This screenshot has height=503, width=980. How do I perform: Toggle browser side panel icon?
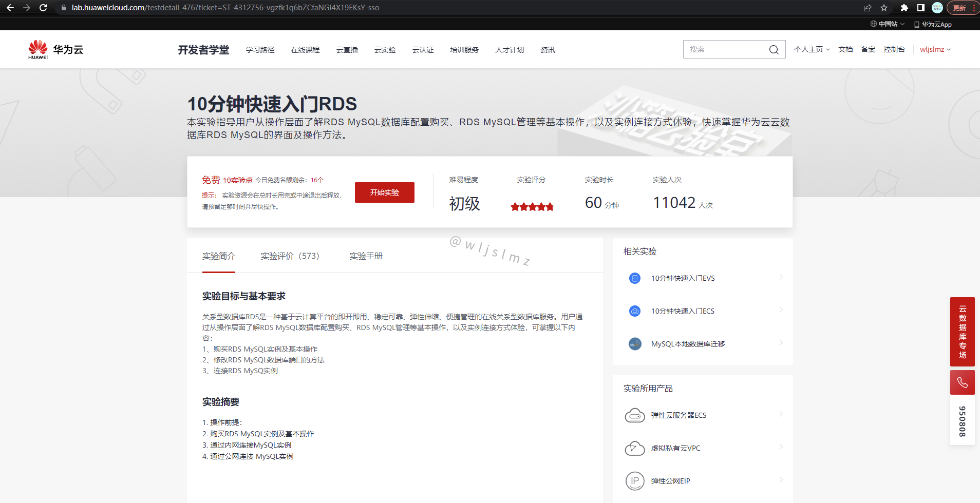click(921, 8)
